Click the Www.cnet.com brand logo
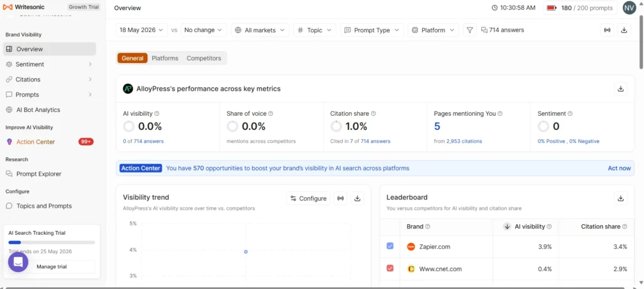This screenshot has height=289, width=644. (x=411, y=269)
